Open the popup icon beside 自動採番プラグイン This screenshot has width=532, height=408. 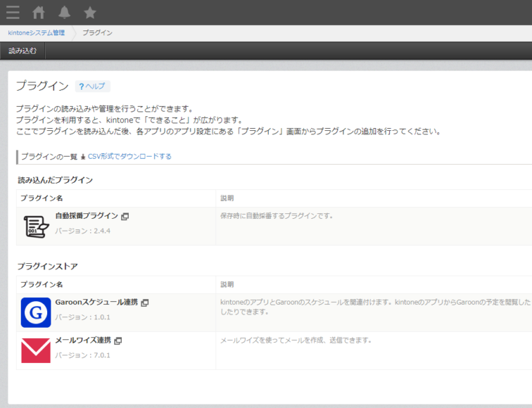(125, 216)
